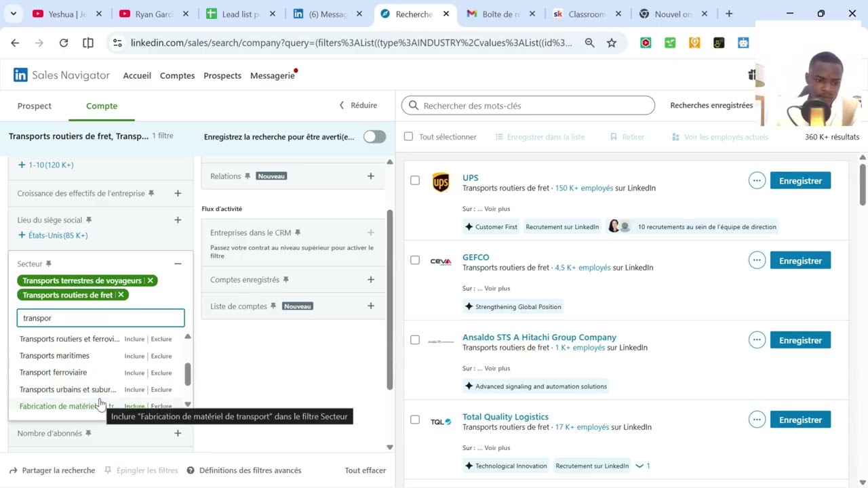Image resolution: width=868 pixels, height=488 pixels.
Task: Open the Accueil menu item
Action: click(x=137, y=75)
